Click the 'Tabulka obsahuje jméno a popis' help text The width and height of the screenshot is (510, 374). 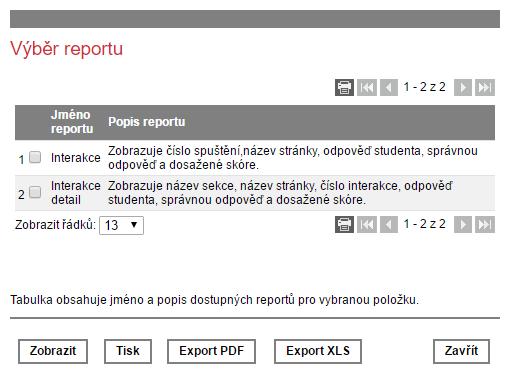pyautogui.click(x=214, y=300)
